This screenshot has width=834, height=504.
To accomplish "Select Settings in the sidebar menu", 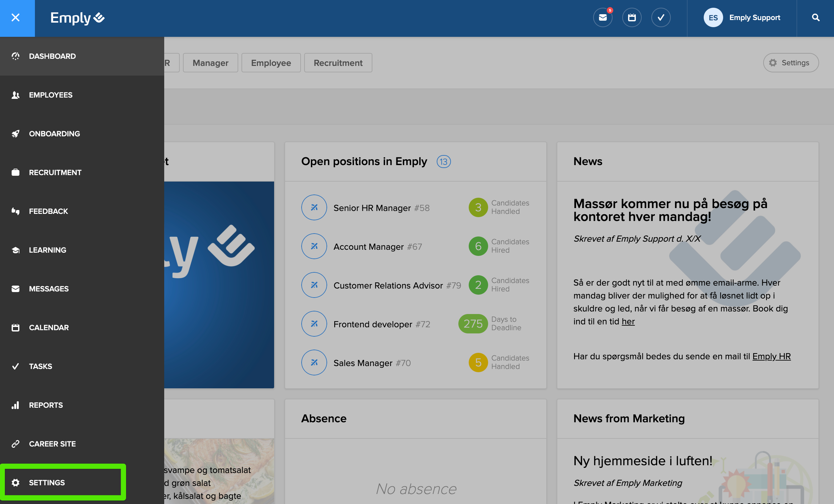I will tap(47, 482).
